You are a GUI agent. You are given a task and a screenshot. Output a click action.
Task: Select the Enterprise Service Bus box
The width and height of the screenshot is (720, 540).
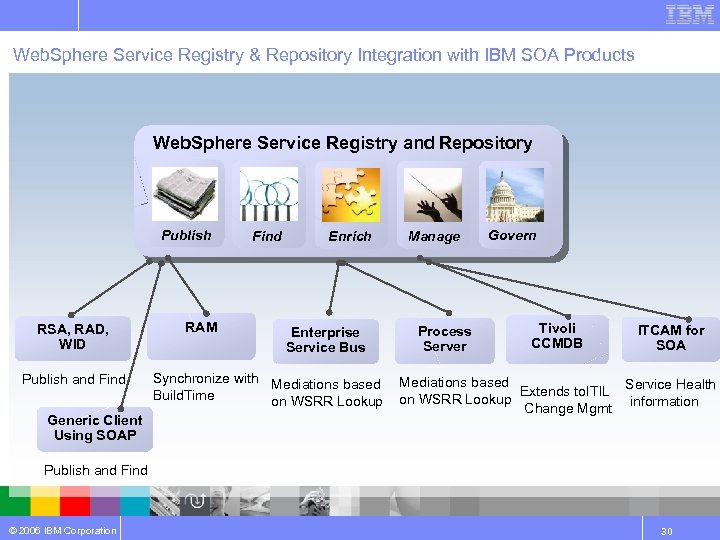pyautogui.click(x=326, y=341)
